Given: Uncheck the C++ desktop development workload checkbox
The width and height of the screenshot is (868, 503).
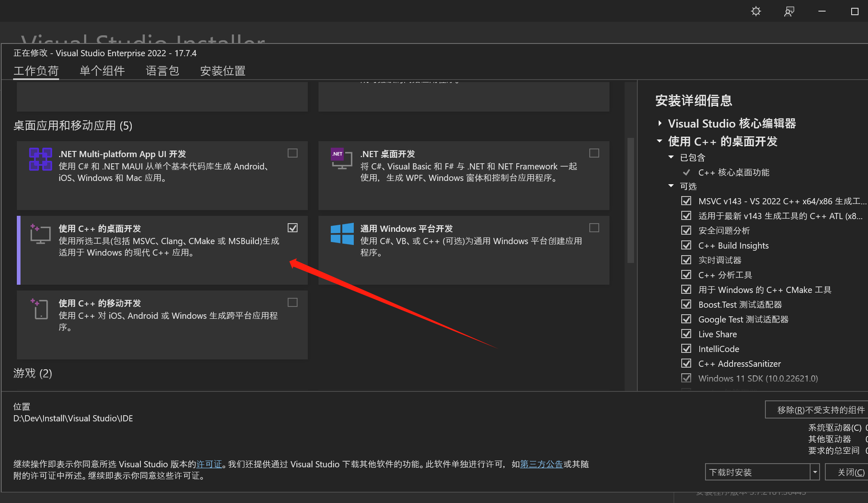Looking at the screenshot, I should [x=293, y=228].
